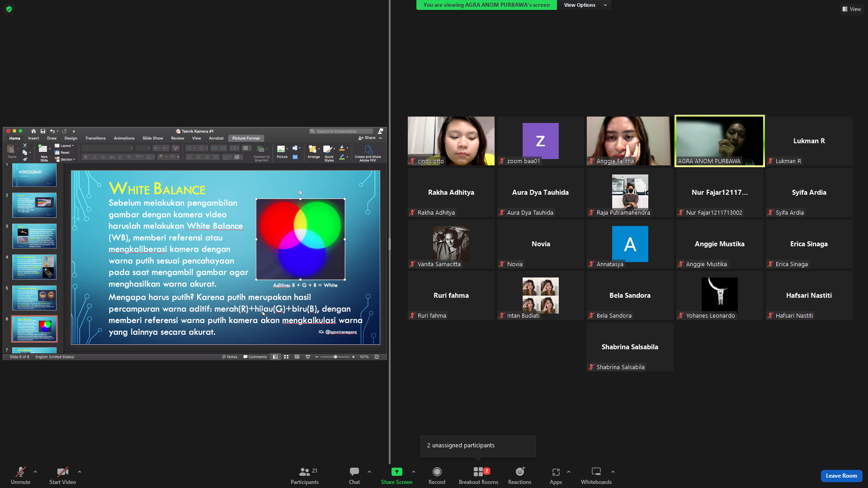Zoom in slide with plus button
The image size is (868, 488).
pos(354,357)
